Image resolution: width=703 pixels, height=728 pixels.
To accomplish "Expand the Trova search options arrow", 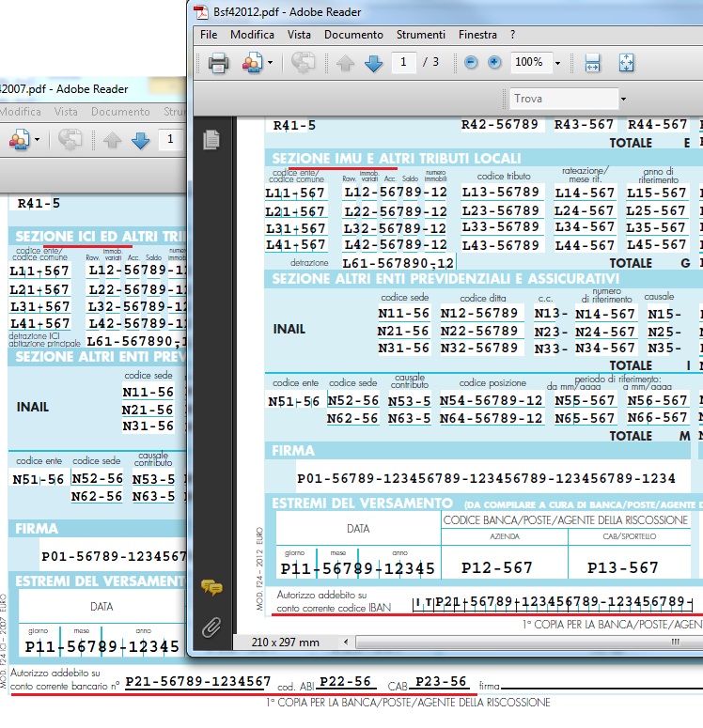I will point(622,99).
